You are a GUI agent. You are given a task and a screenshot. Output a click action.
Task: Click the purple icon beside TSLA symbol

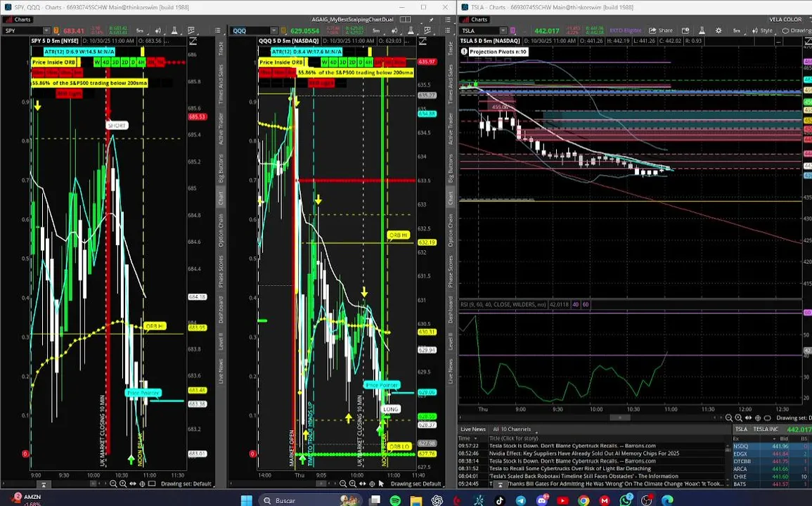point(513,30)
